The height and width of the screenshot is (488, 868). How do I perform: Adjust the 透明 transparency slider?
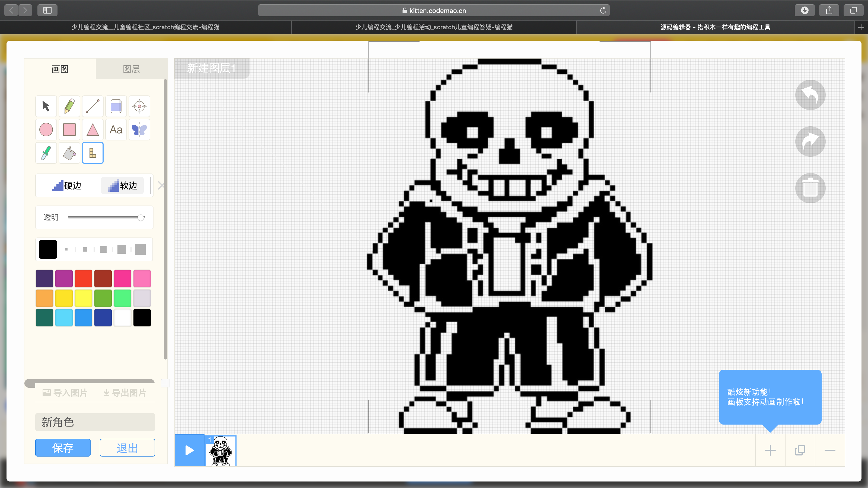pyautogui.click(x=106, y=217)
